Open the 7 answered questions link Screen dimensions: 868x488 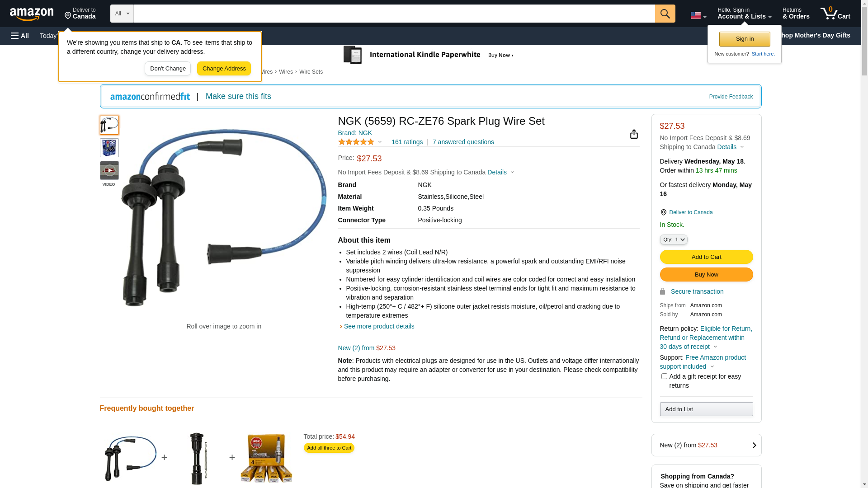(x=463, y=142)
